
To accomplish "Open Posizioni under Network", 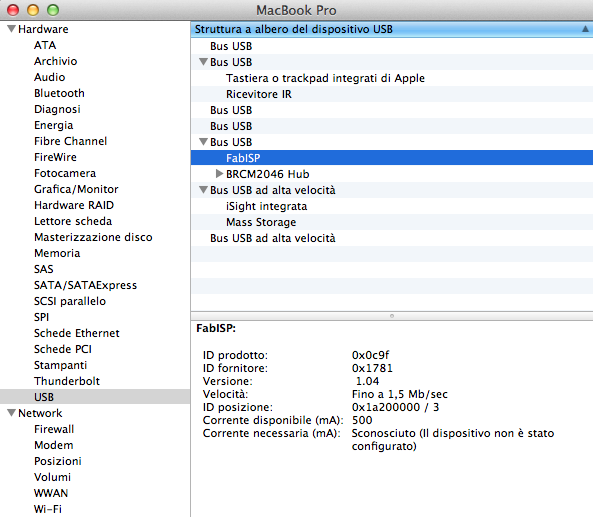I will (x=58, y=461).
